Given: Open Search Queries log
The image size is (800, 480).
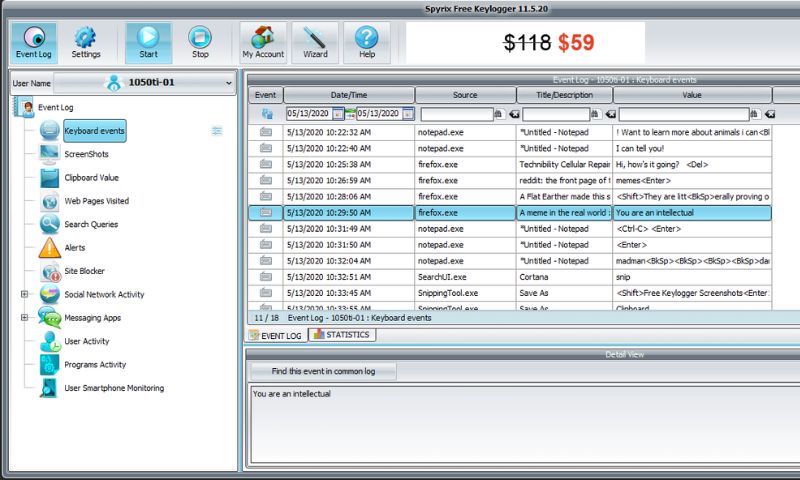Looking at the screenshot, I should click(x=91, y=224).
